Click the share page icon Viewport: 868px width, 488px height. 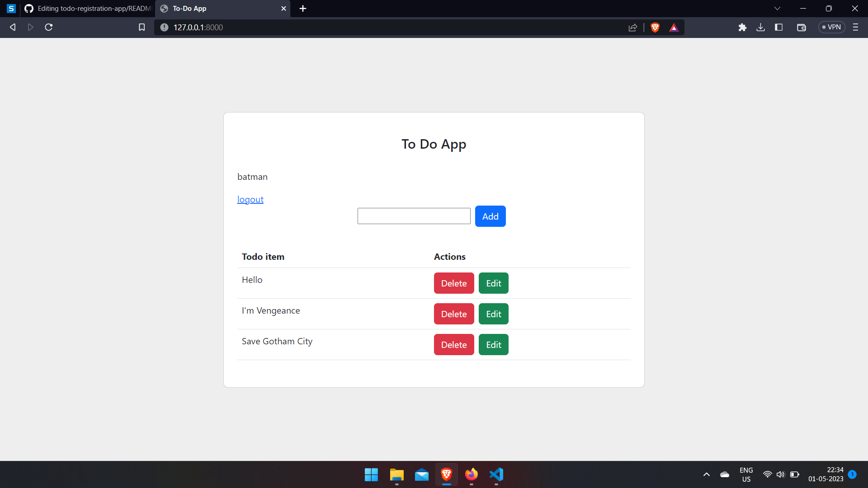click(633, 28)
